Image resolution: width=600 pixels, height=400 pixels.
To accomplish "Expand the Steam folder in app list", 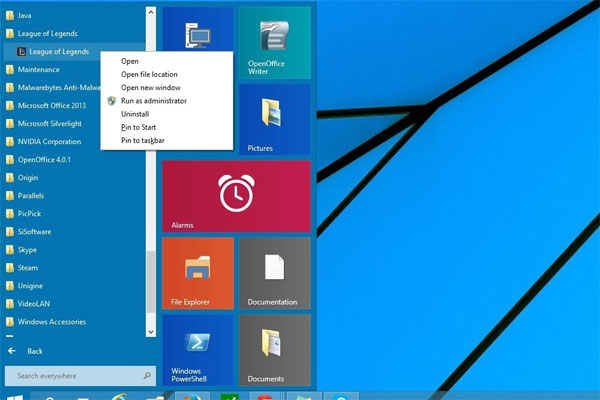I will point(28,268).
